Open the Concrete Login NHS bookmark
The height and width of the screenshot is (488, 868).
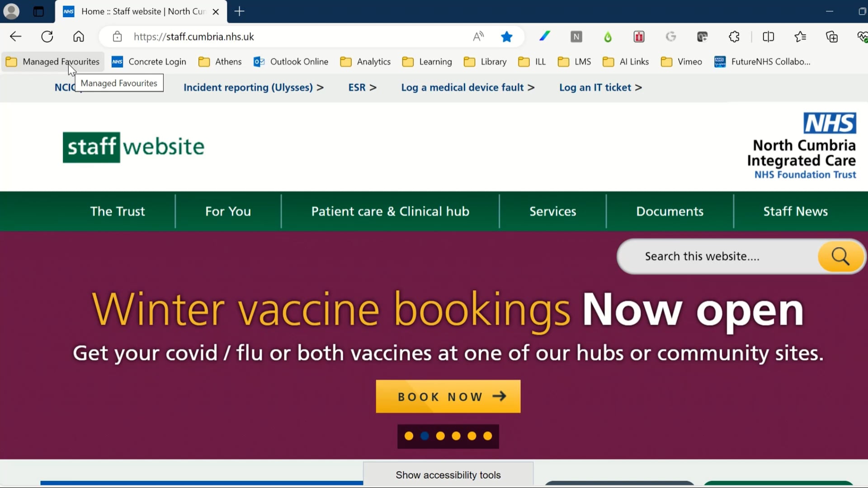point(149,61)
